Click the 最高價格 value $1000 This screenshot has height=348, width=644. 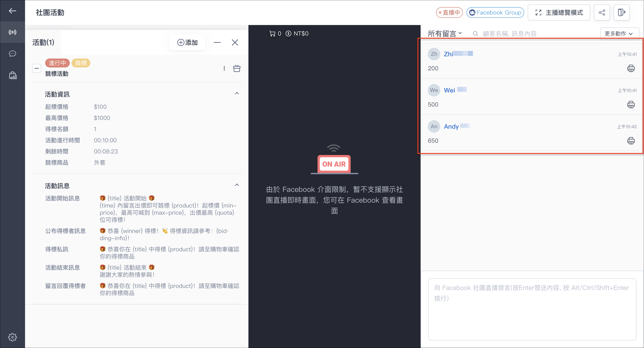coord(102,118)
